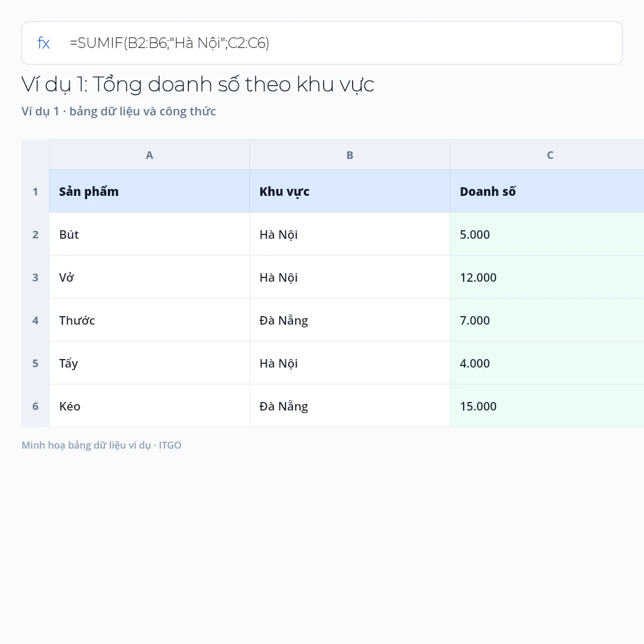644x644 pixels.
Task: Select the 5.000 sales cell
Action: [547, 235]
